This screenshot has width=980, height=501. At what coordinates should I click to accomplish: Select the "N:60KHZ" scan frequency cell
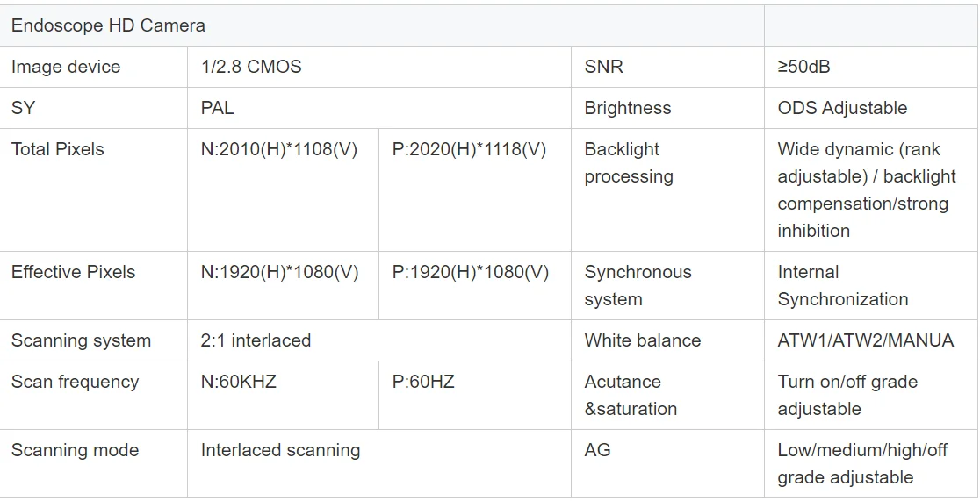pyautogui.click(x=239, y=382)
